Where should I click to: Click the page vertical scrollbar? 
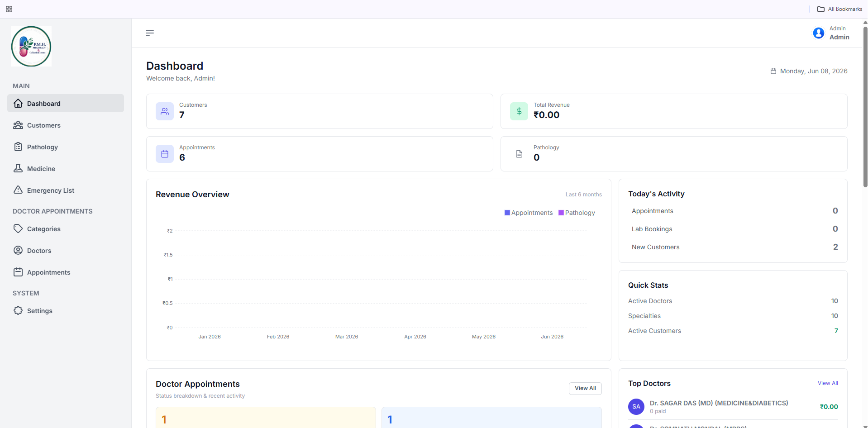coord(865,106)
